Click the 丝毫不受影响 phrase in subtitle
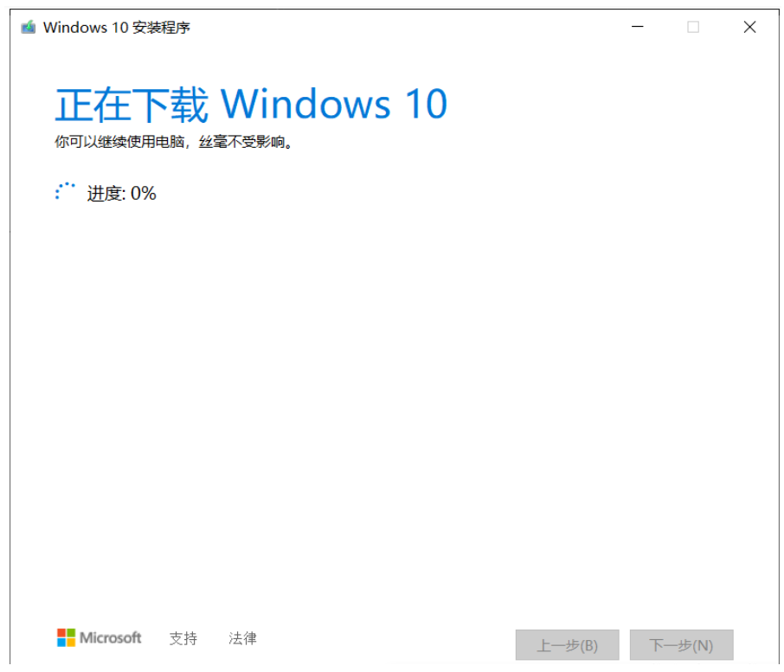This screenshot has height=672, width=784. [242, 142]
